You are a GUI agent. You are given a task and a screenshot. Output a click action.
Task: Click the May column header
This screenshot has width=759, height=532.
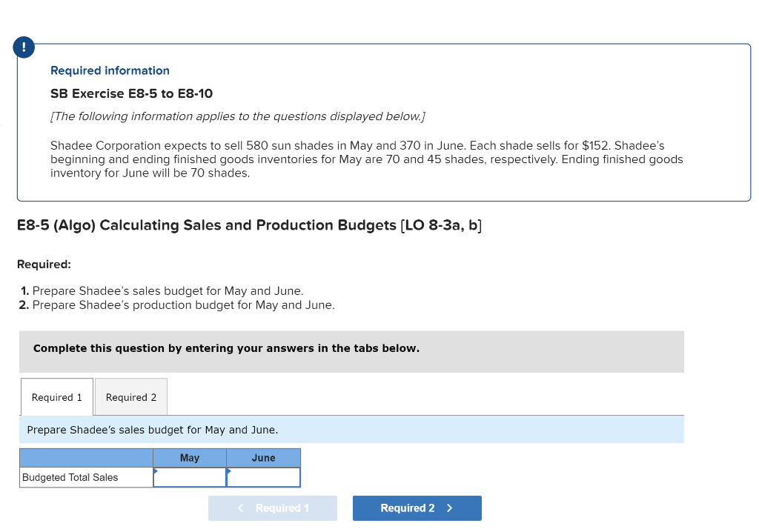coord(190,457)
